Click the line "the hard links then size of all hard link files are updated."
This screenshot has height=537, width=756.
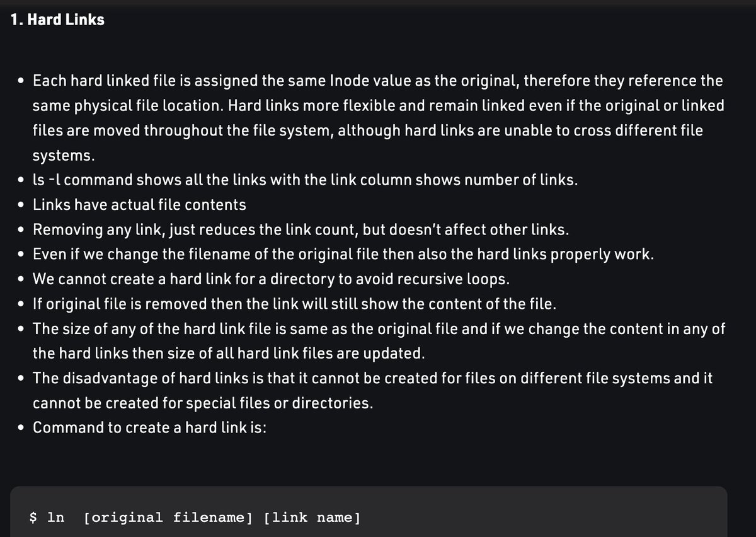tap(229, 353)
